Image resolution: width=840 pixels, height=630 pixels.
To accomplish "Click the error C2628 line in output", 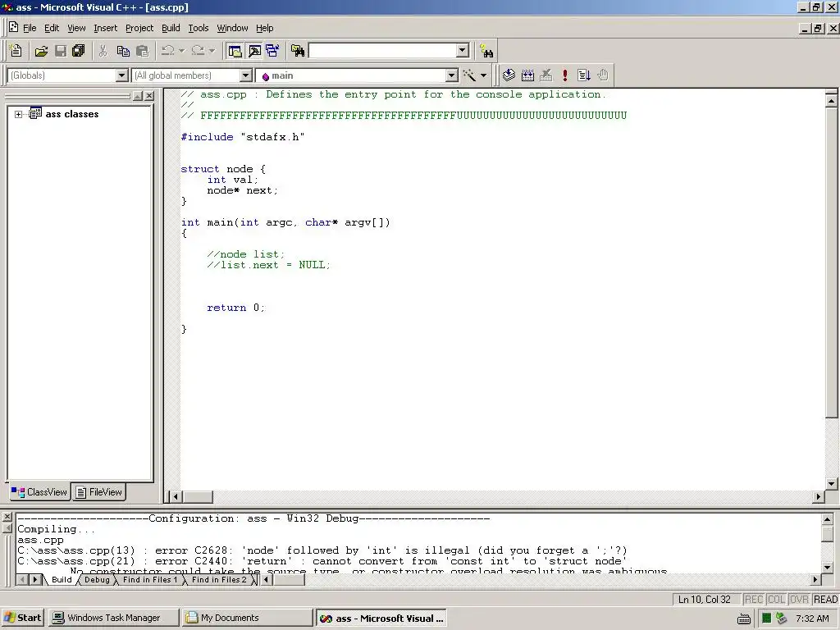I will pyautogui.click(x=322, y=550).
